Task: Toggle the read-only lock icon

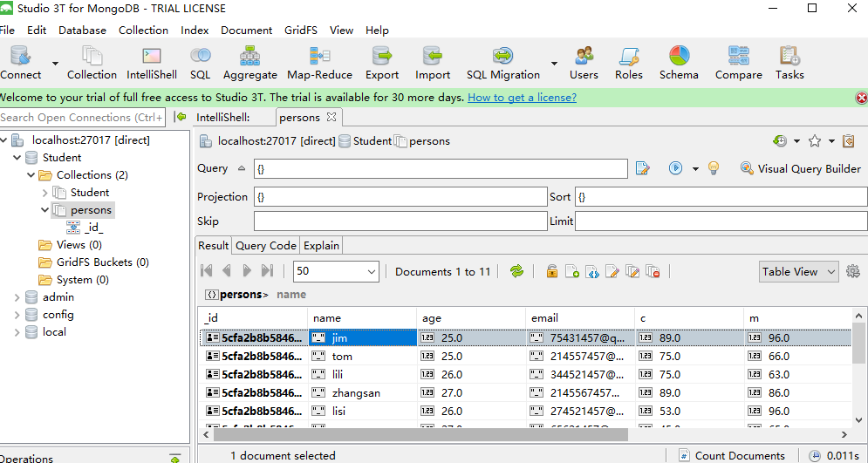Action: pos(551,271)
